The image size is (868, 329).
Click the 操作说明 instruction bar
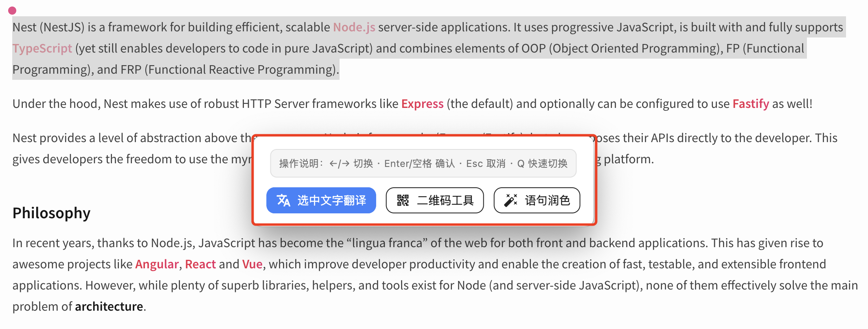pos(423,163)
